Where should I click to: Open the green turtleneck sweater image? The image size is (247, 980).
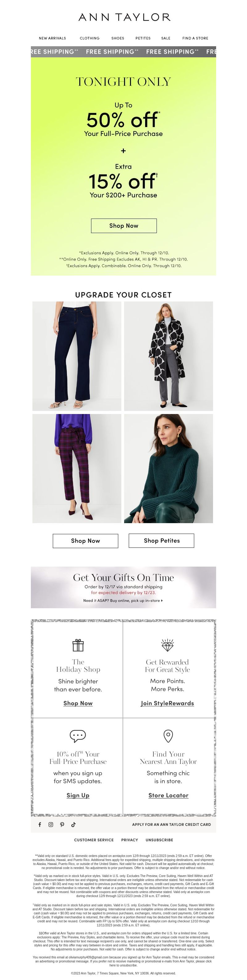coord(169,468)
